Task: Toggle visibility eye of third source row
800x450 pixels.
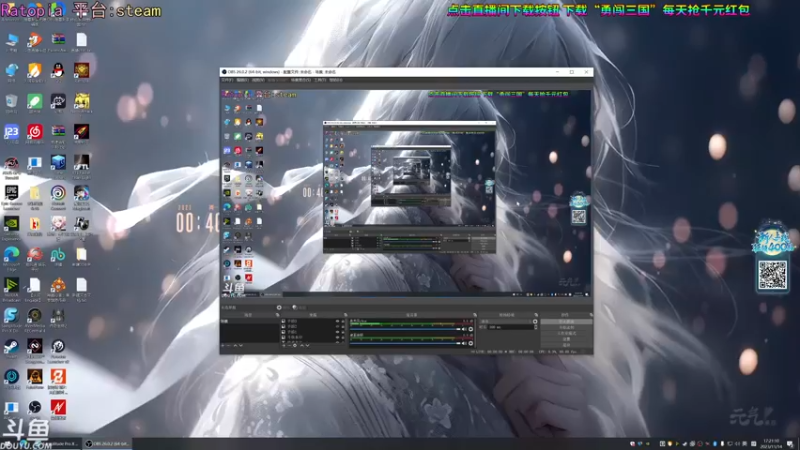Action: click(x=337, y=332)
